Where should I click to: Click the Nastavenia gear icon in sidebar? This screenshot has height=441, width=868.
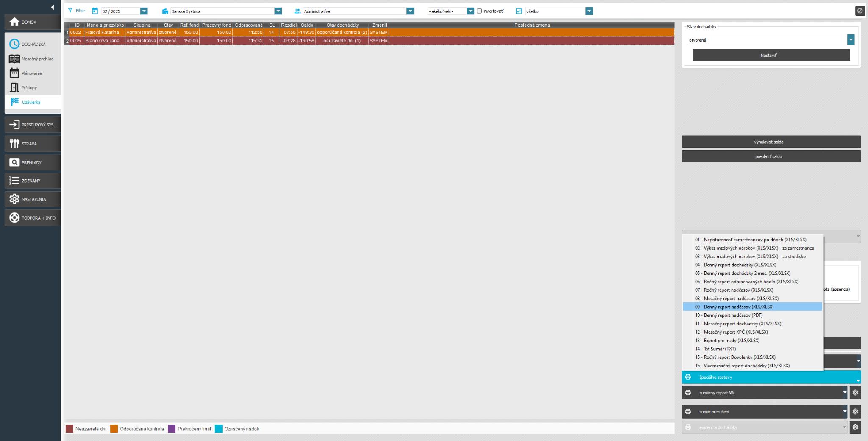click(14, 199)
